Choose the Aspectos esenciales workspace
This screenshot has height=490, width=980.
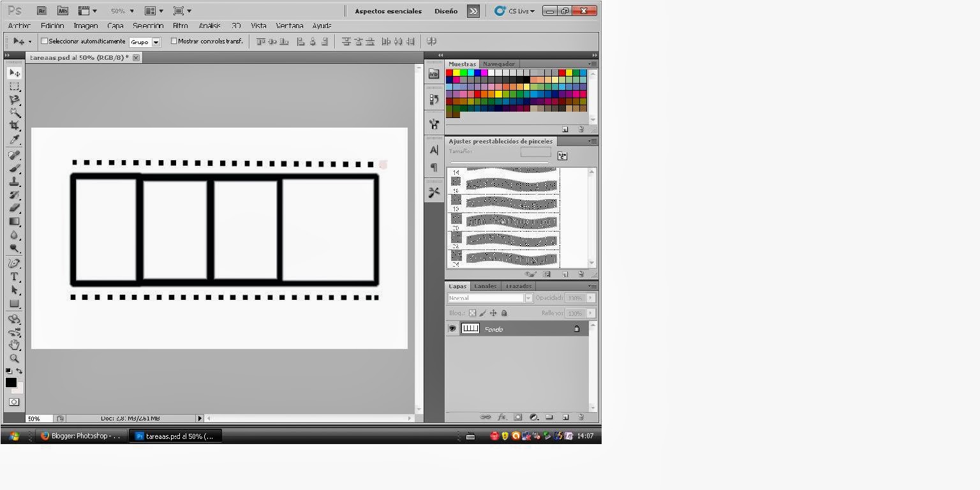coord(389,11)
